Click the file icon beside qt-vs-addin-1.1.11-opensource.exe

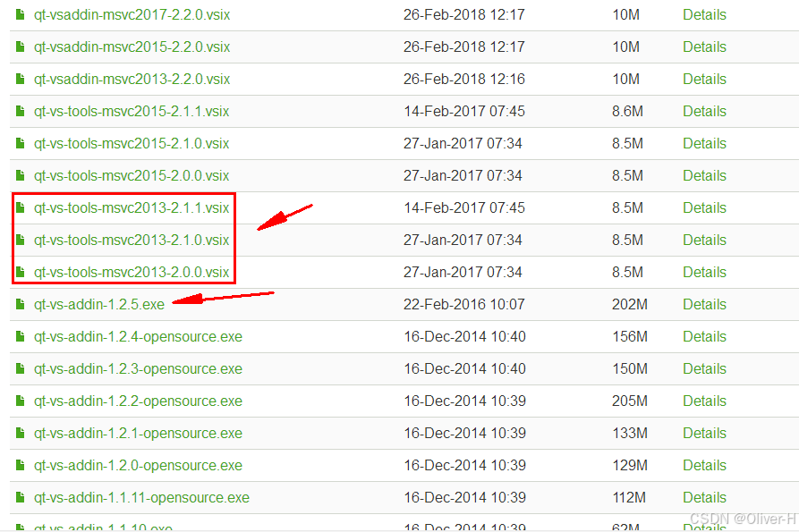coord(20,497)
